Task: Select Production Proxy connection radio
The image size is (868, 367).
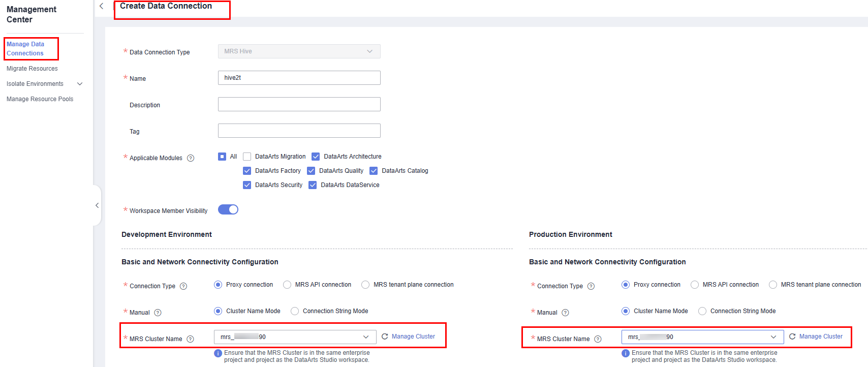Action: tap(626, 285)
